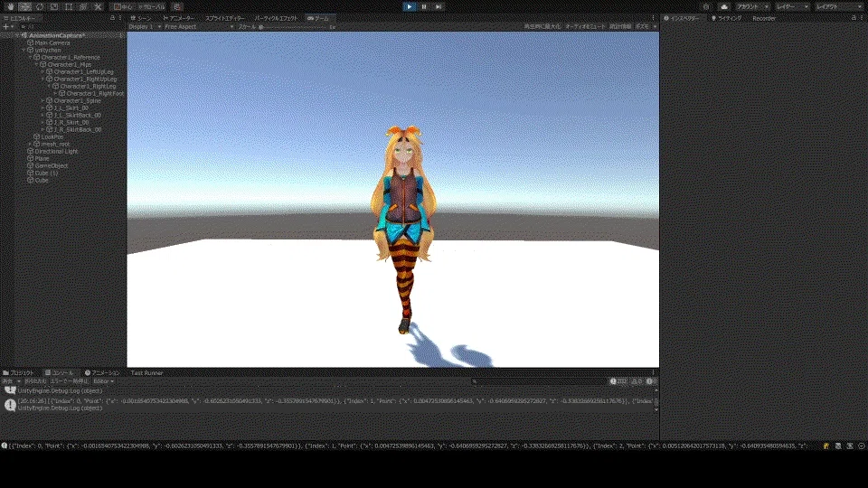Select the Rect Transform tool

click(69, 6)
